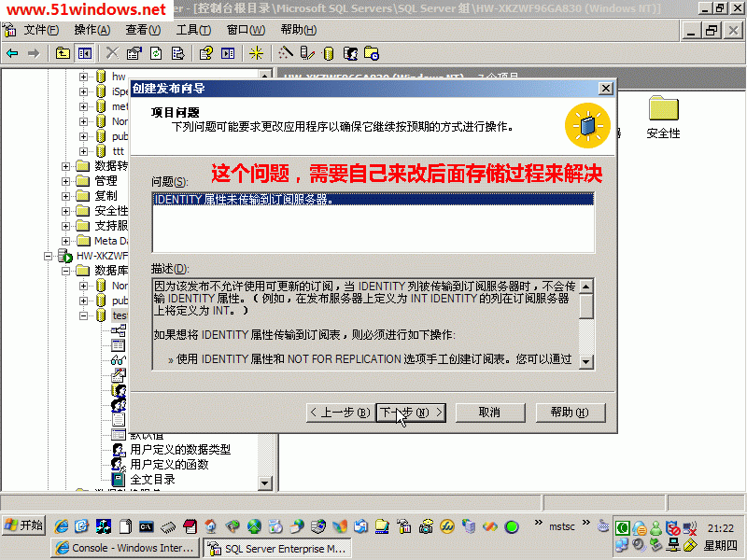
Task: Click the New Database cylinder toolbar icon
Action: click(328, 53)
